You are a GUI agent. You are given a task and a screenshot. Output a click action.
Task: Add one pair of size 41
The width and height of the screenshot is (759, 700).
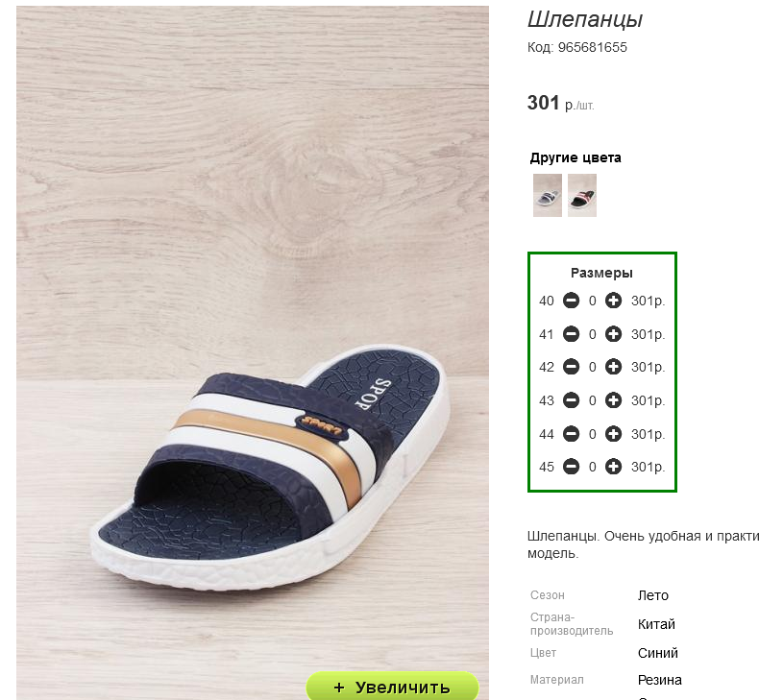[613, 334]
